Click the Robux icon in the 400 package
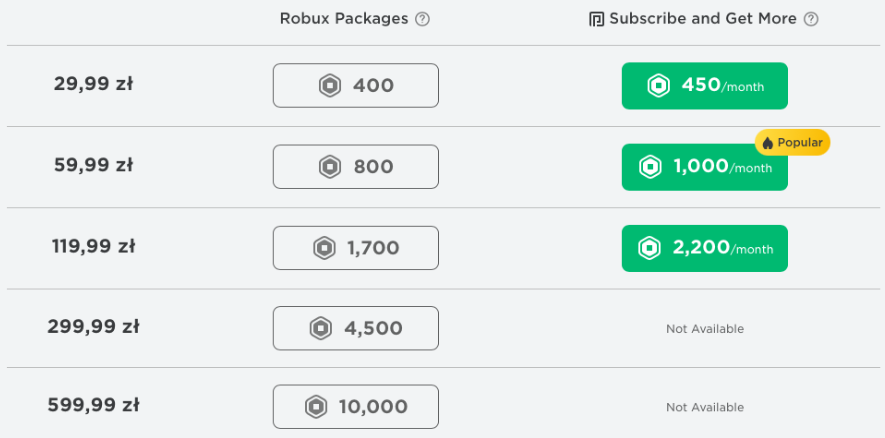This screenshot has height=438, width=885. click(x=330, y=86)
